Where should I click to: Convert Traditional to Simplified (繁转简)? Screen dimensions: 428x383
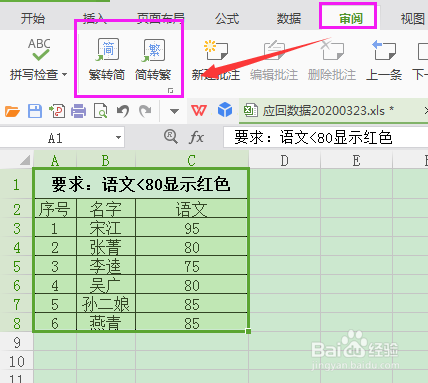107,60
